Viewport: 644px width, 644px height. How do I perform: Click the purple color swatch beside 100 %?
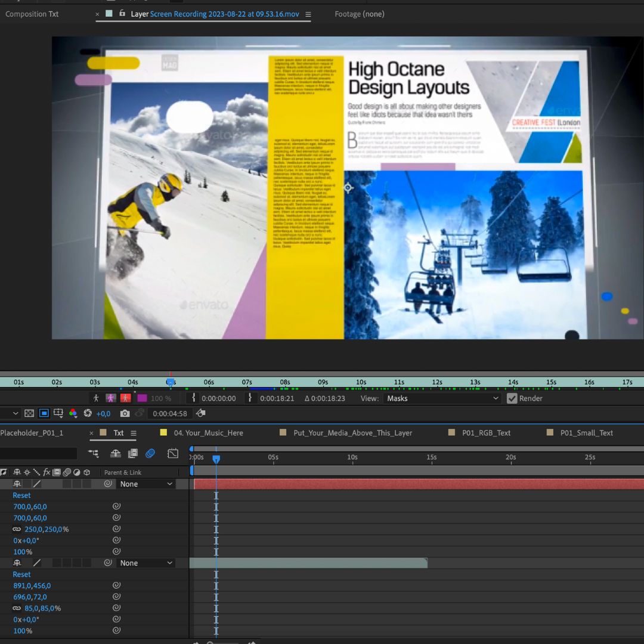[x=142, y=398]
